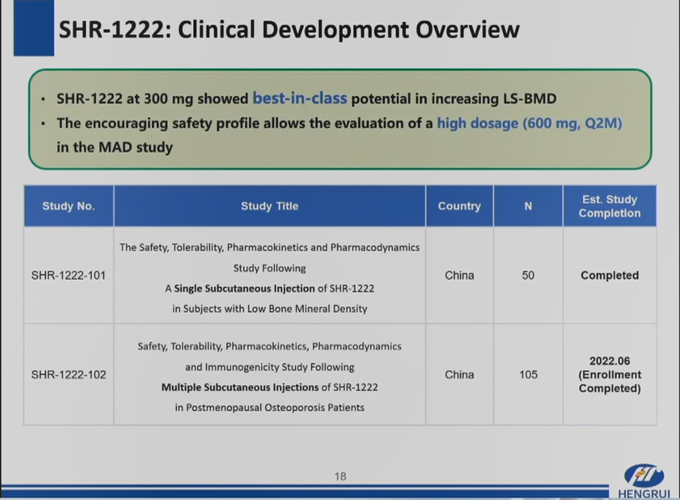Click the Hengrui logo emblem
The image size is (680, 500).
(x=644, y=475)
